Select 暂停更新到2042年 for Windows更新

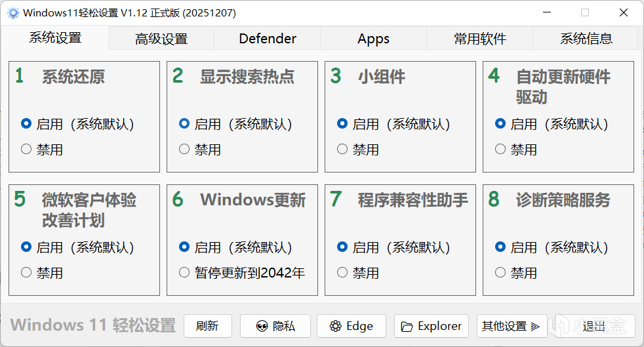(184, 273)
